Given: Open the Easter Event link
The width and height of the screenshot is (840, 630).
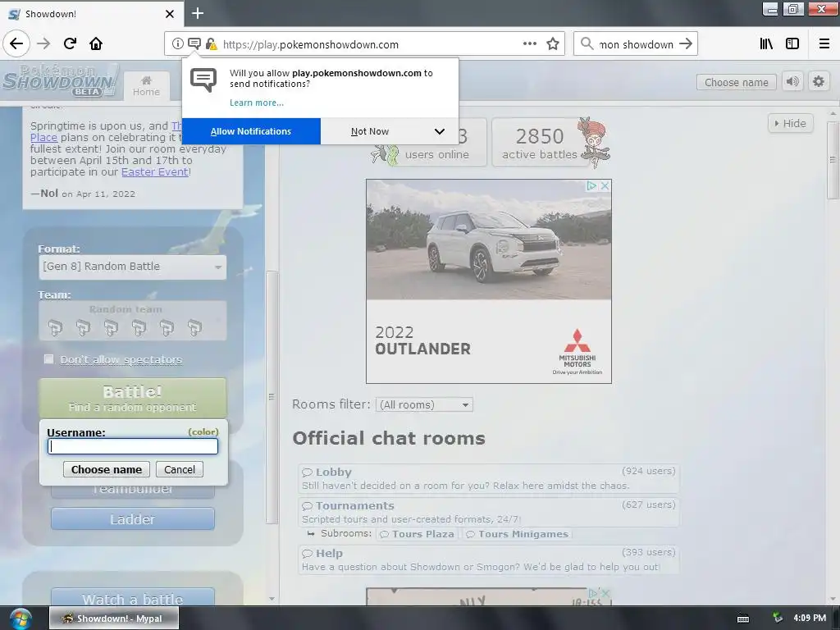Looking at the screenshot, I should 155,172.
